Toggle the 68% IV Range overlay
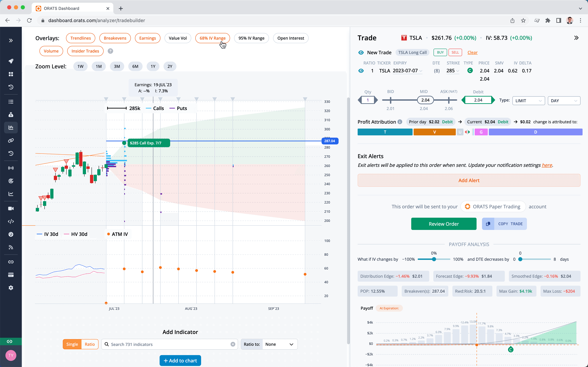The height and width of the screenshot is (367, 588). (213, 38)
